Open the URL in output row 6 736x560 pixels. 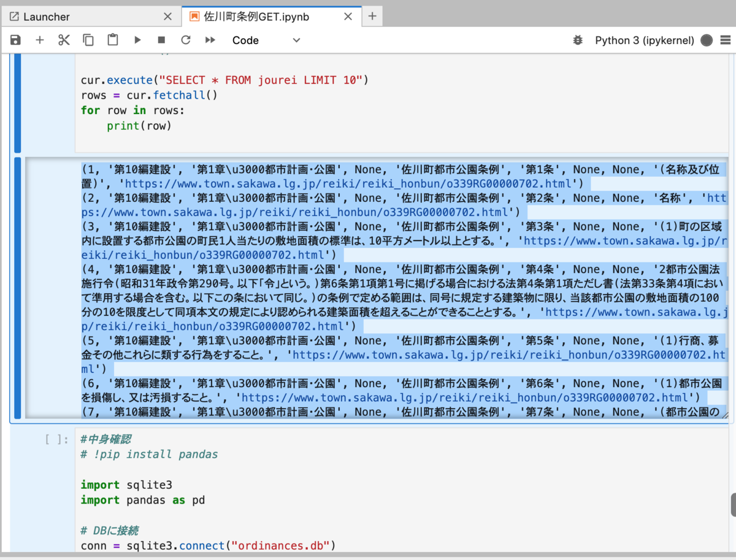click(x=466, y=397)
